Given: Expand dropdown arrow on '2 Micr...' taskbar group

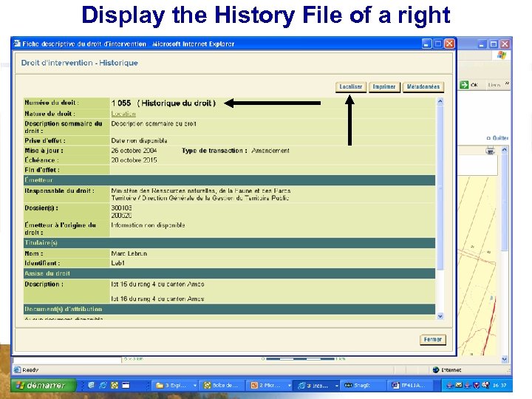Looking at the screenshot, I should (290, 386).
